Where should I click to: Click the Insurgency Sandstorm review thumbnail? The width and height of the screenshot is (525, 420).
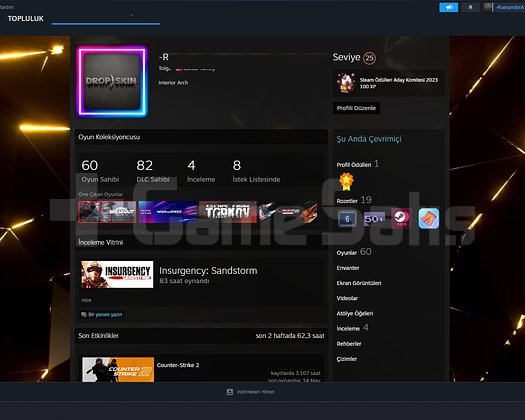tap(117, 274)
